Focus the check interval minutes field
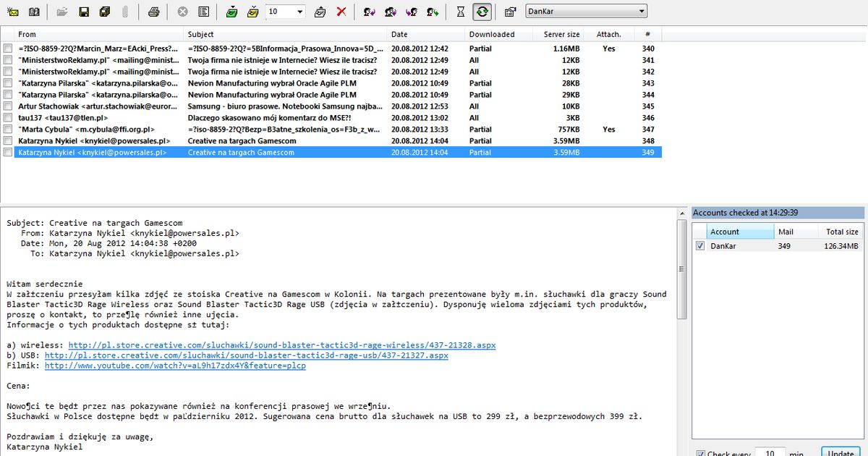This screenshot has width=868, height=456. coord(770,453)
